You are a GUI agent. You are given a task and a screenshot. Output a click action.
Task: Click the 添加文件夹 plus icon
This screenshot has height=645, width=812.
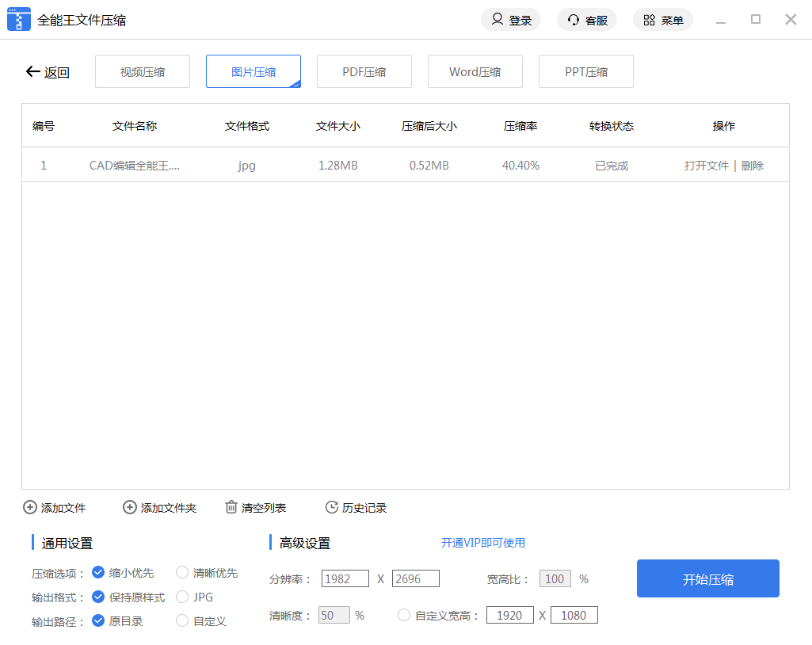(x=130, y=507)
